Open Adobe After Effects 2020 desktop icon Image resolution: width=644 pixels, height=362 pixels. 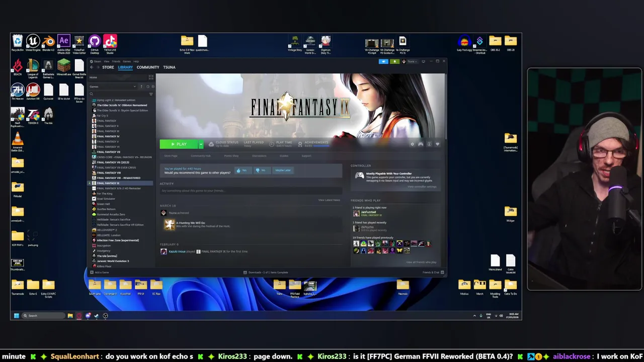click(64, 43)
